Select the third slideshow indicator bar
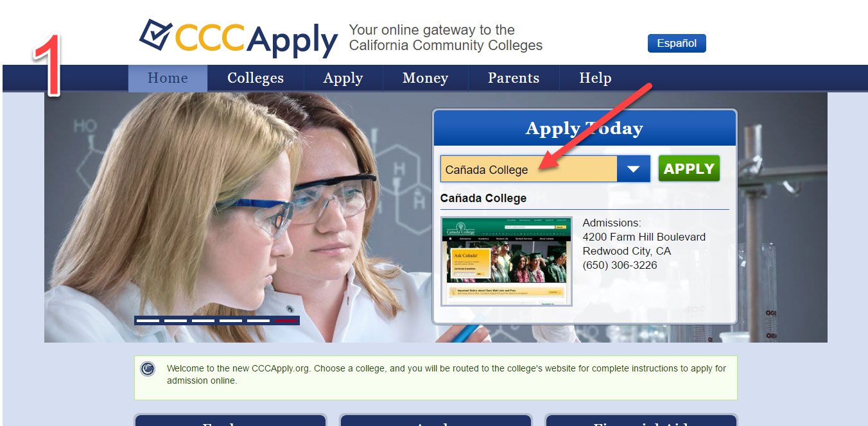Viewport: 868px width, 426px height. pyautogui.click(x=203, y=320)
